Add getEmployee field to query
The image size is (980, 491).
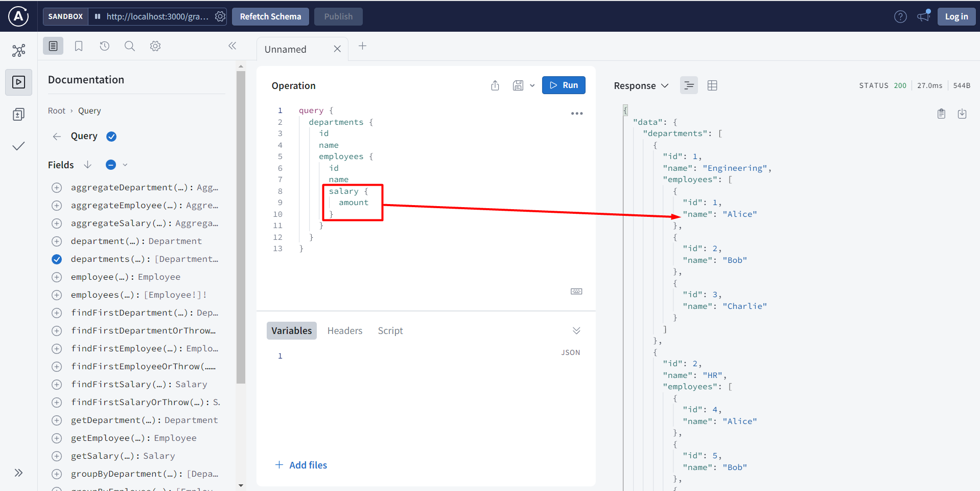pos(57,438)
